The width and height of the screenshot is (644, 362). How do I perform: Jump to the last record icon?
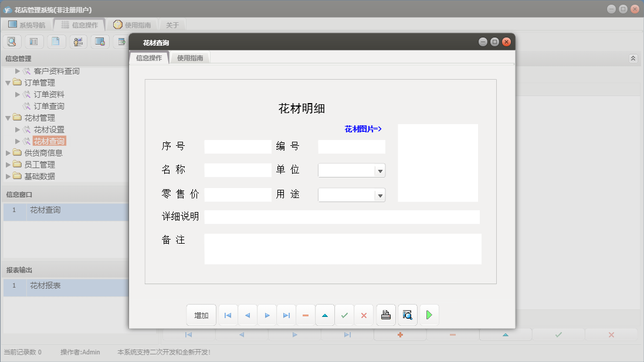click(286, 315)
